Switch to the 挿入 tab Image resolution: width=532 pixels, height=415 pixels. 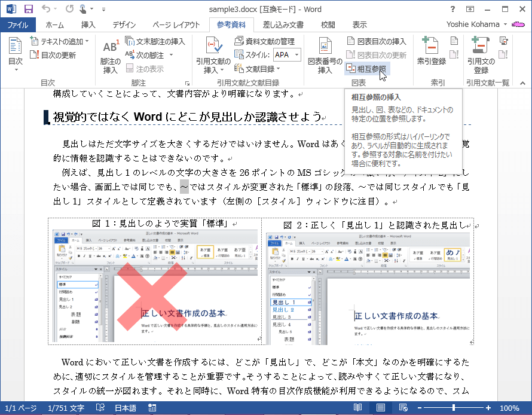(x=88, y=25)
